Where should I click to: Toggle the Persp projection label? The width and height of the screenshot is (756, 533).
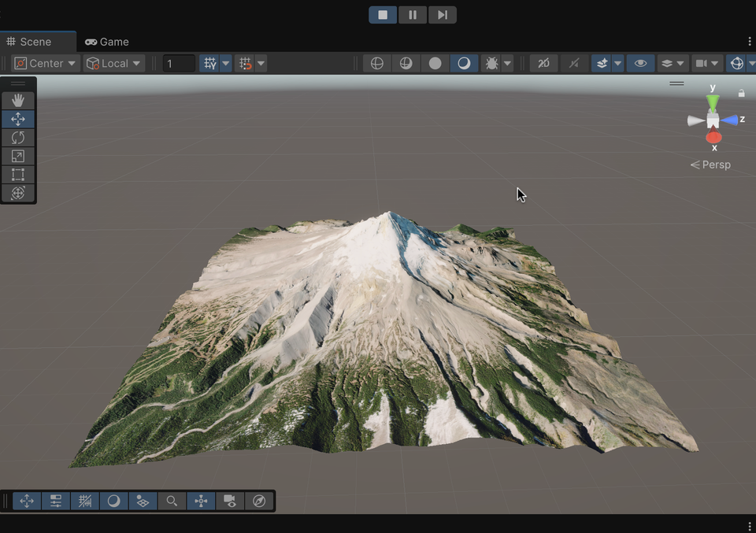pyautogui.click(x=711, y=165)
